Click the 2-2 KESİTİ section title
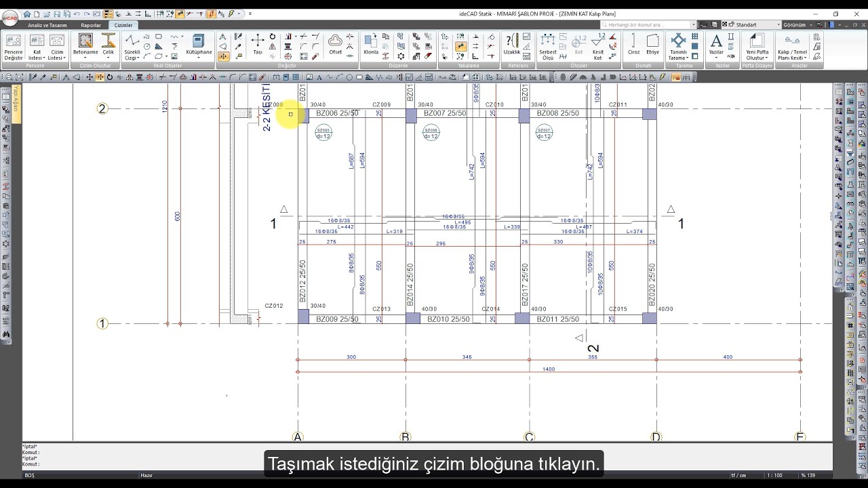The image size is (868, 488). tap(267, 108)
